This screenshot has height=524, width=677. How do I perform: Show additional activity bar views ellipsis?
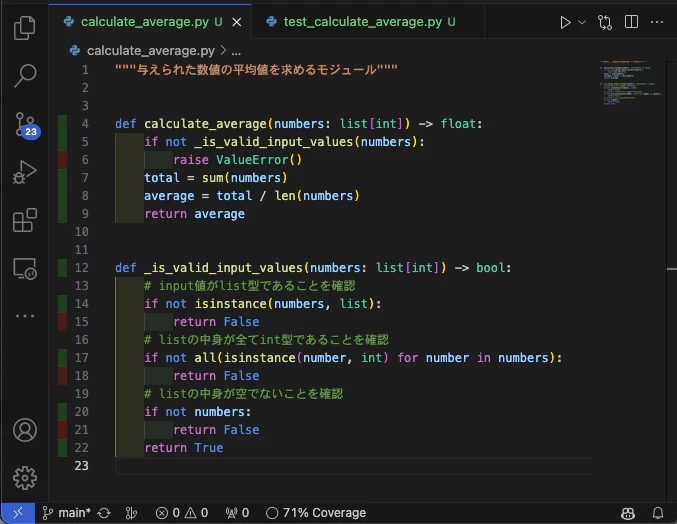[25, 316]
